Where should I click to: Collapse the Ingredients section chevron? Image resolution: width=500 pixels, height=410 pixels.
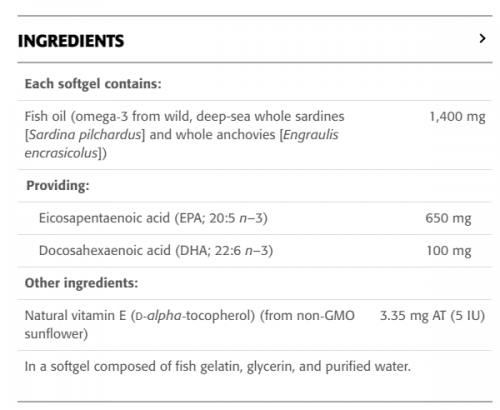pyautogui.click(x=482, y=39)
